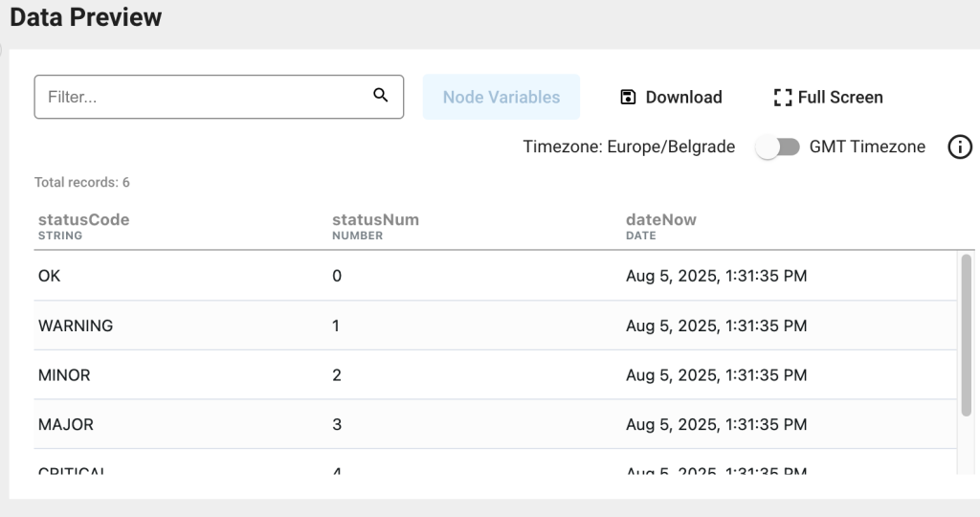The image size is (980, 517).
Task: Click the Timezone: Europe/Belgrade label
Action: pos(629,147)
